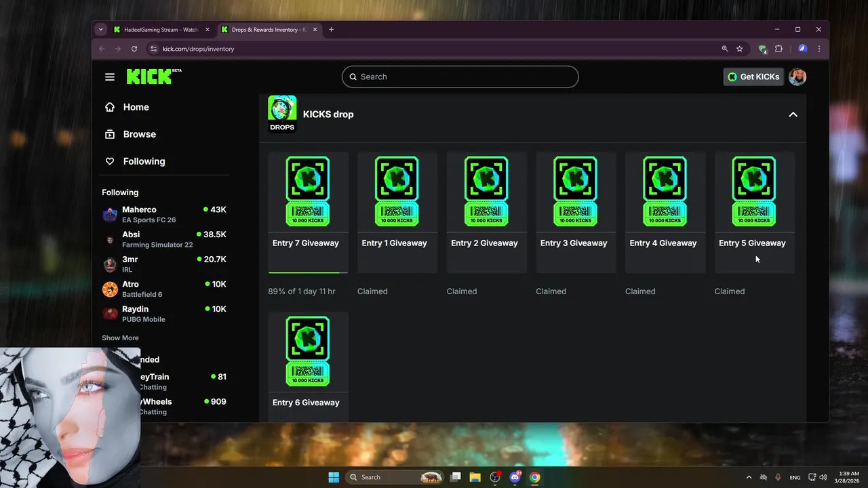Image resolution: width=868 pixels, height=488 pixels.
Task: Close the HadeelGaming Stream tab
Action: click(208, 30)
